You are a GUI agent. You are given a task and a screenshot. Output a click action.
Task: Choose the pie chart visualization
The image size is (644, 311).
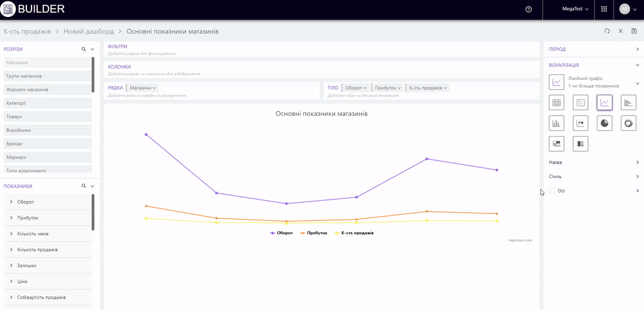(x=604, y=123)
